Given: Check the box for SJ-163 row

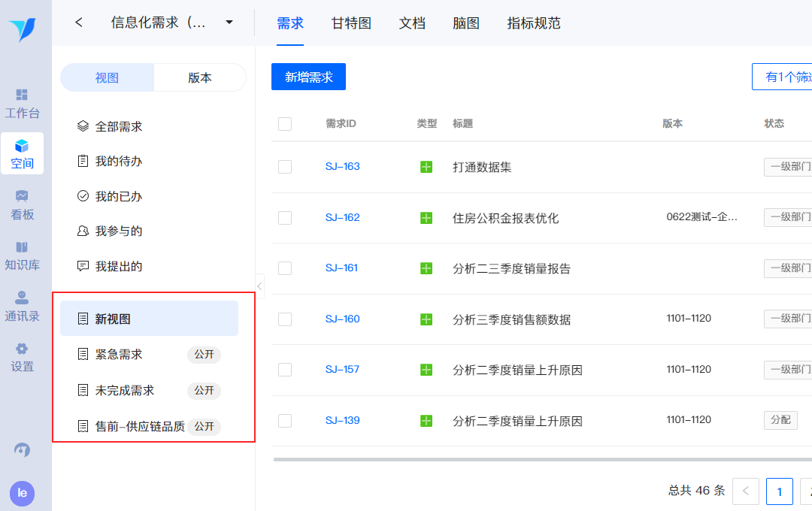Looking at the screenshot, I should tap(285, 167).
